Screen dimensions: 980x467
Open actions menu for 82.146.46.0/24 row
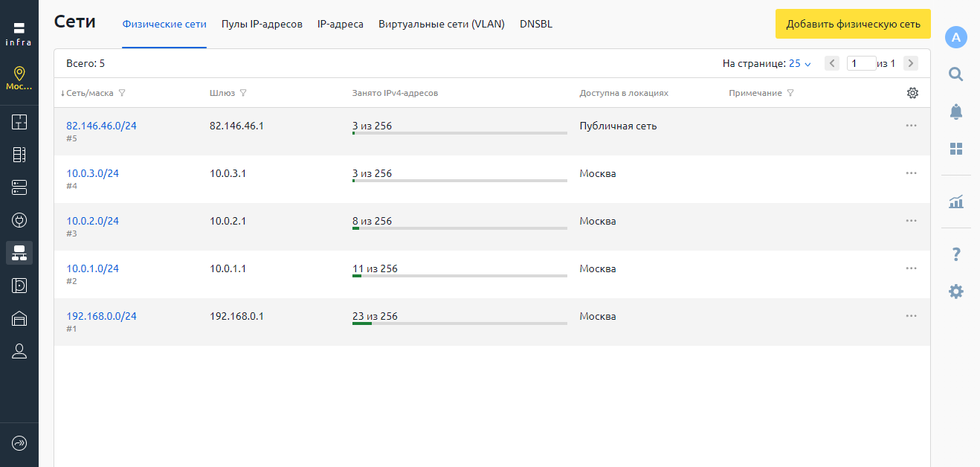(x=911, y=126)
